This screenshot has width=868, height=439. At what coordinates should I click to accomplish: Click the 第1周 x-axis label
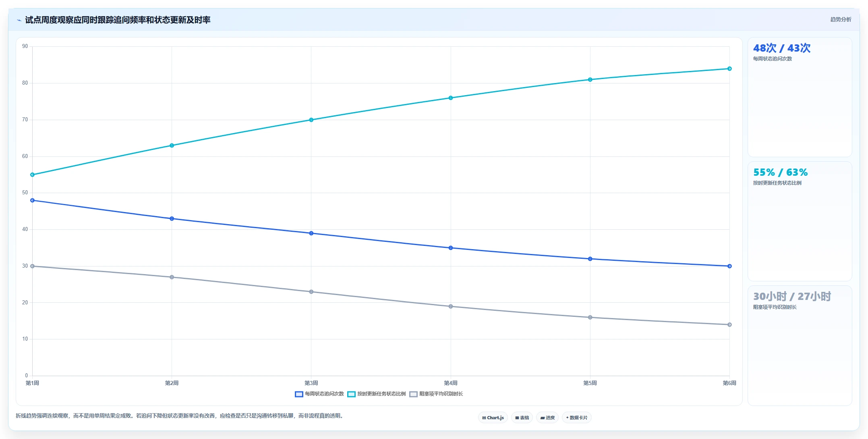pos(32,383)
